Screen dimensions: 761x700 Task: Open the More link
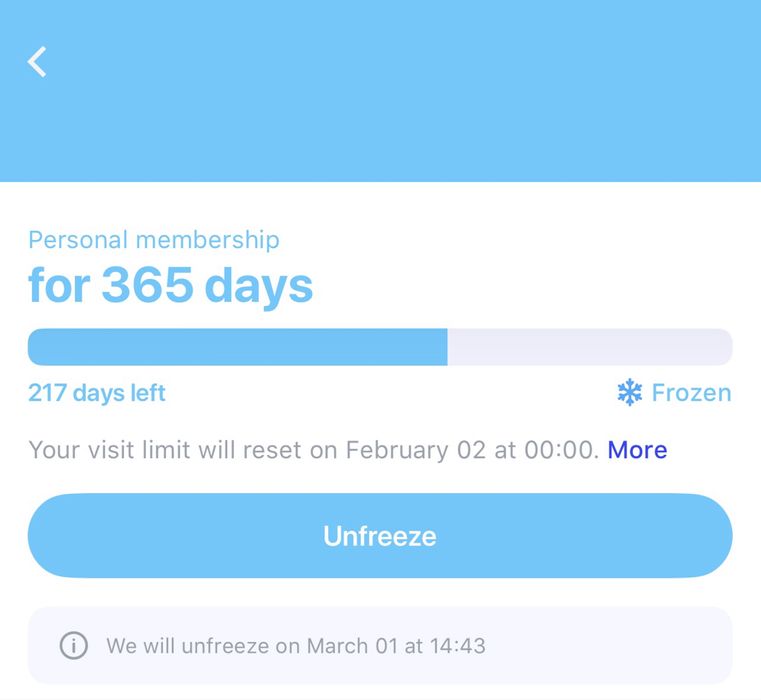(x=637, y=450)
